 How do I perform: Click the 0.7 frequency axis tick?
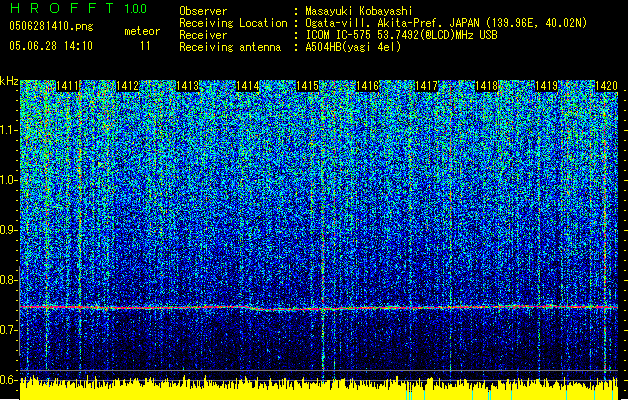point(9,329)
